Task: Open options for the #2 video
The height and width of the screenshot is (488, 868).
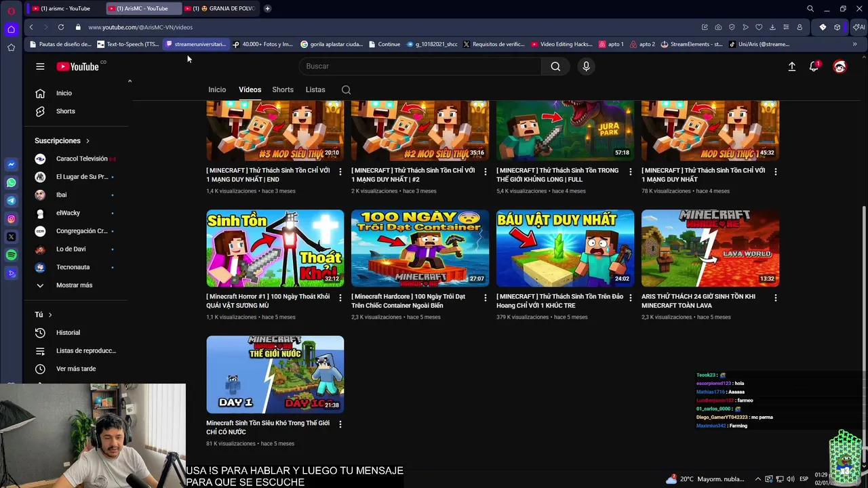Action: (485, 172)
